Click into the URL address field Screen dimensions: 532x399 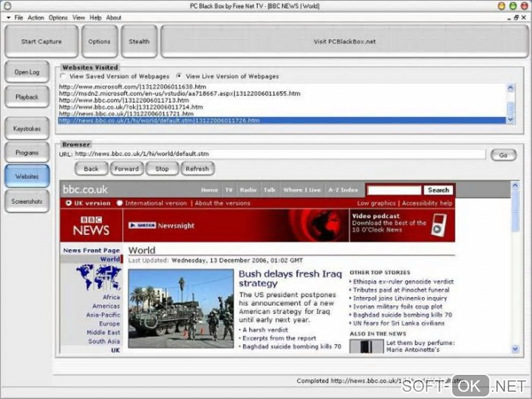click(280, 154)
